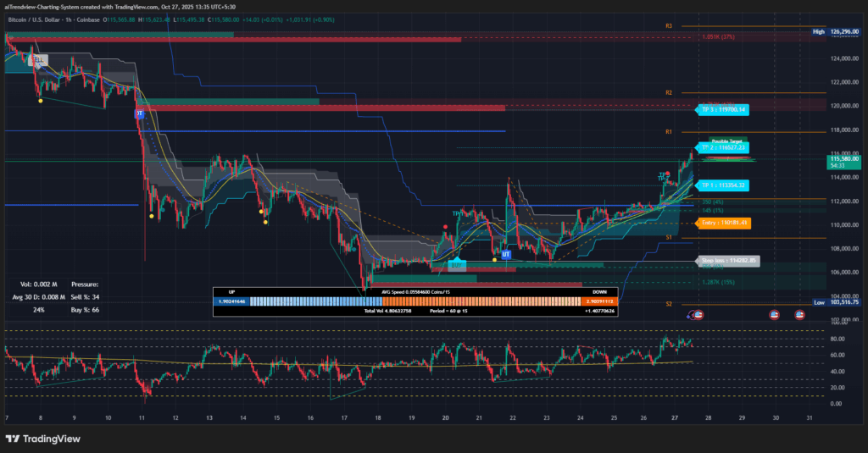Click the current price 115,580.00 axis label
Image resolution: width=868 pixels, height=453 pixels.
coord(844,158)
